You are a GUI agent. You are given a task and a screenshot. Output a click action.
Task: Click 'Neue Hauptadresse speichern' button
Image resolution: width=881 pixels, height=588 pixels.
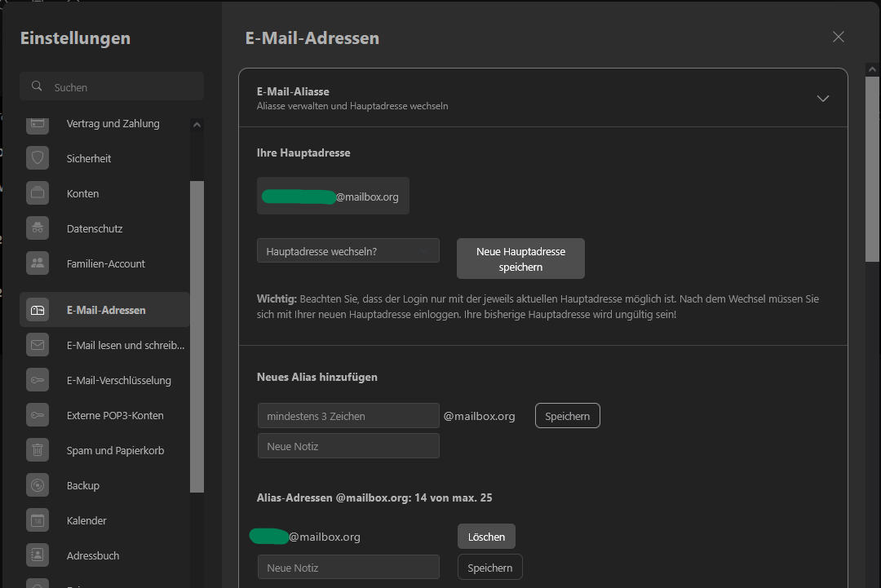(x=520, y=259)
